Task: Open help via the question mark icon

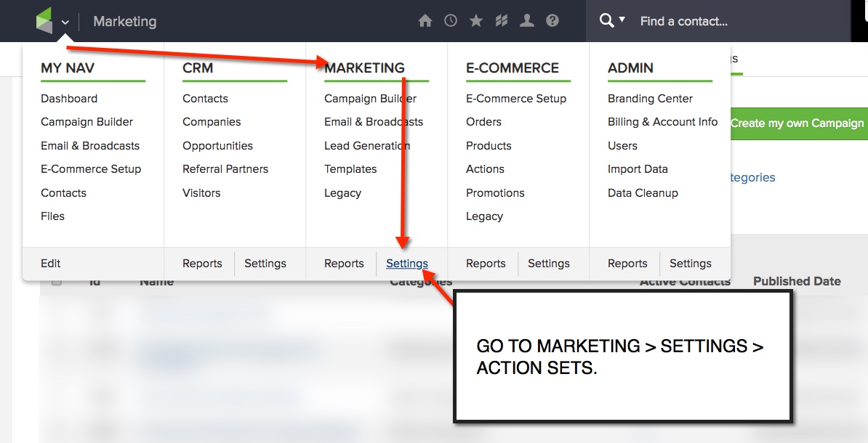Action: pos(552,20)
